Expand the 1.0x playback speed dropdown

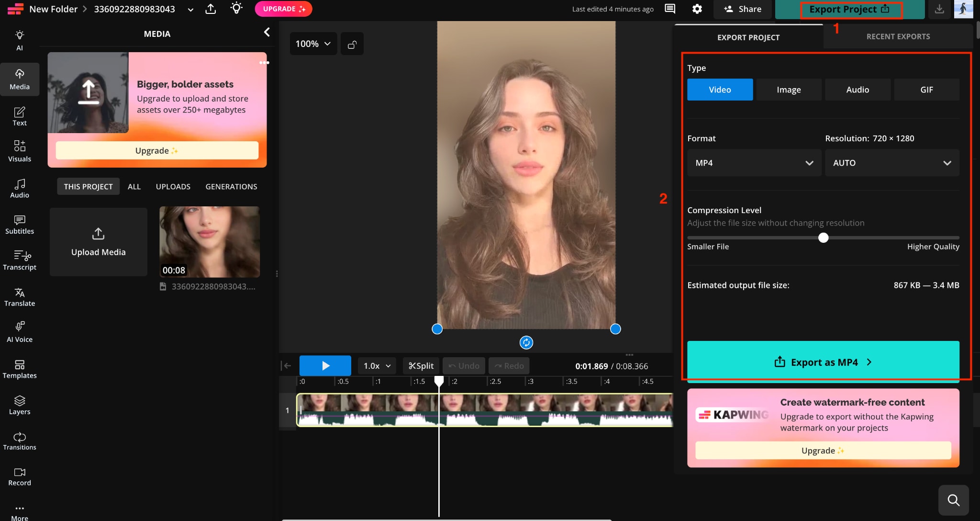(377, 366)
